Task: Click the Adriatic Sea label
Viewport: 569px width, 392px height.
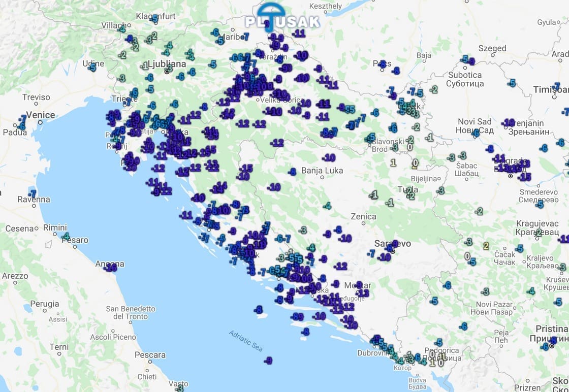Action: click(246, 341)
